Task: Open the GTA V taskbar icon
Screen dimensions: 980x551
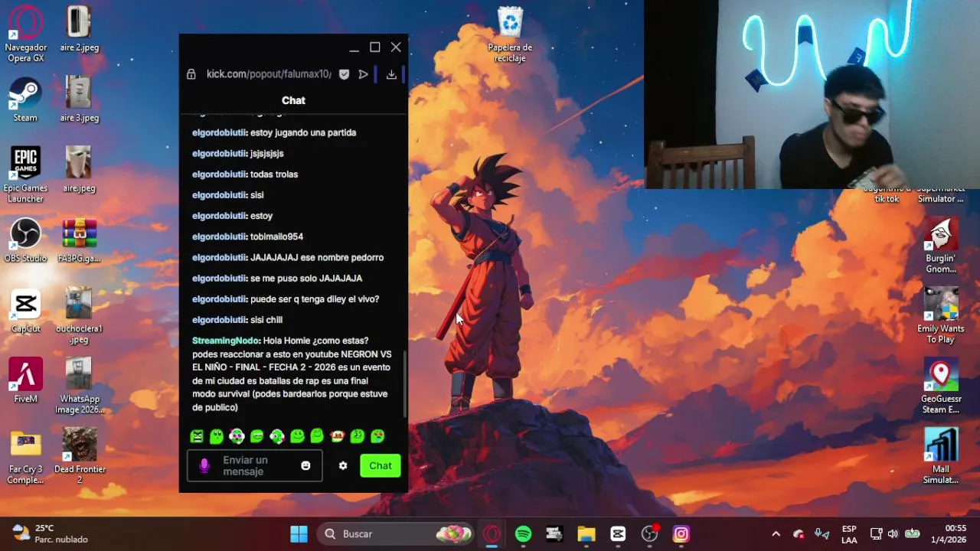Action: 555,534
